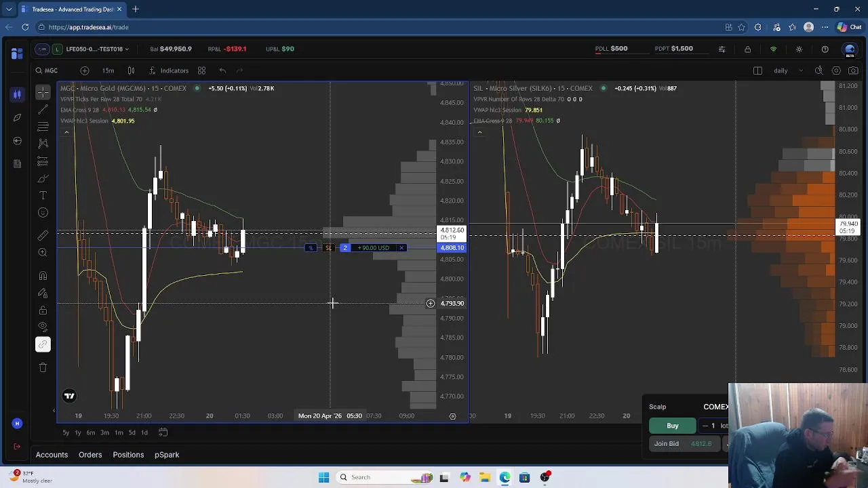Open the go to date calendar
This screenshot has height=488, width=868.
(x=163, y=432)
